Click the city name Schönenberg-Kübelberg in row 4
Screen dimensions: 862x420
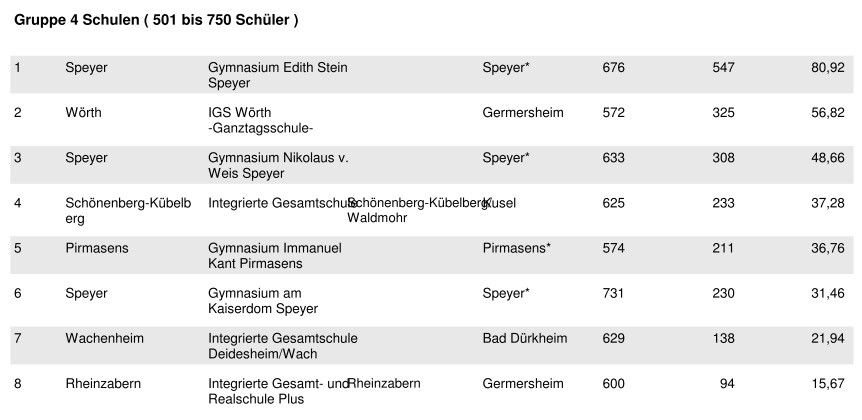tap(128, 211)
